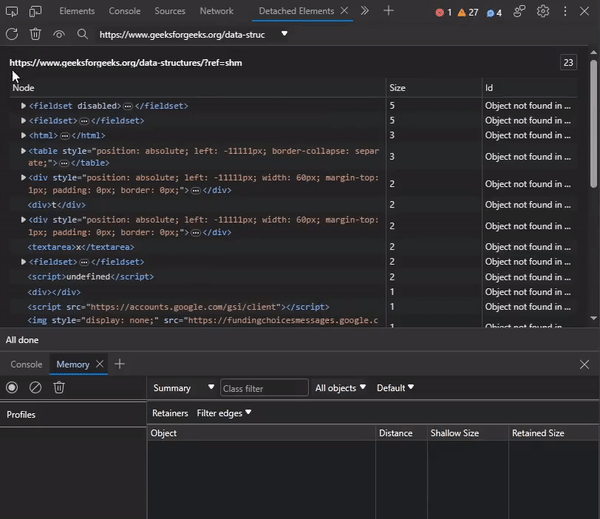Viewport: 600px width, 519px height.
Task: Click the magnifier analyze icon
Action: click(x=83, y=34)
